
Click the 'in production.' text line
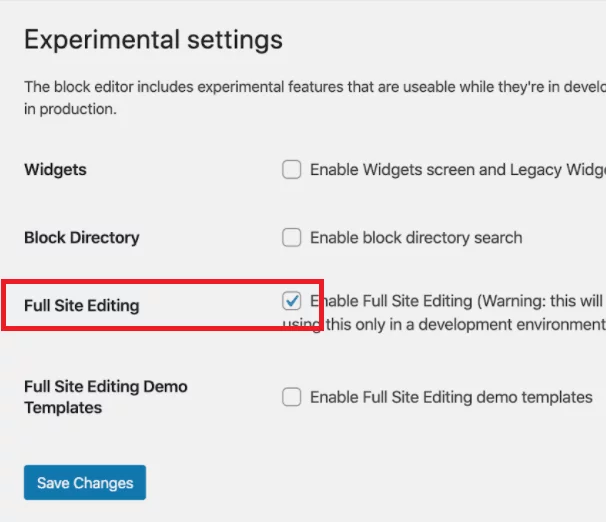[x=70, y=109]
